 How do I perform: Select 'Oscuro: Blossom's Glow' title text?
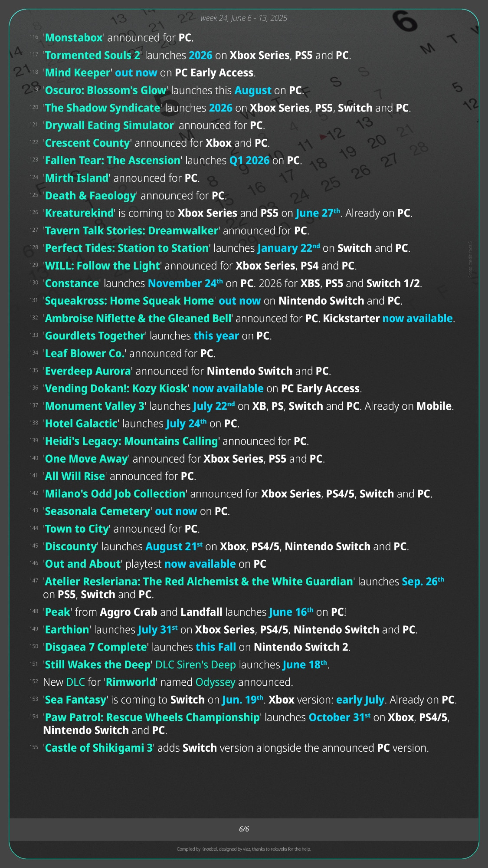(x=106, y=90)
